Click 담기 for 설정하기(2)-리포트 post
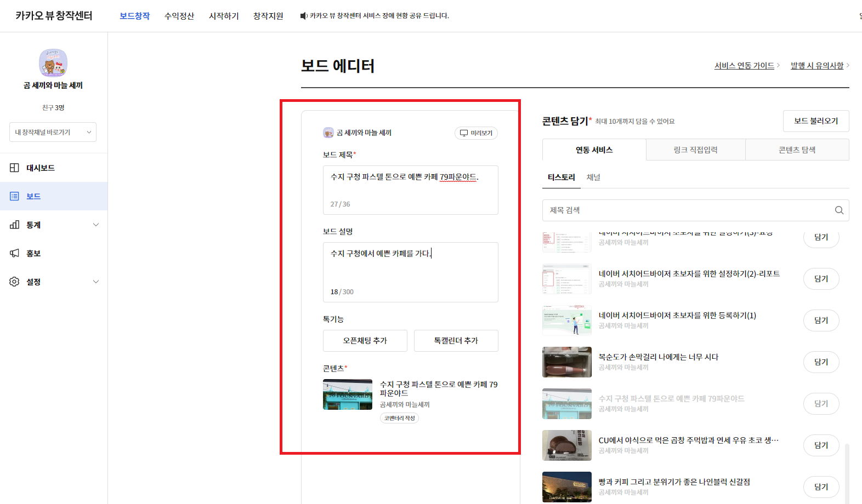Image resolution: width=862 pixels, height=504 pixels. click(821, 279)
